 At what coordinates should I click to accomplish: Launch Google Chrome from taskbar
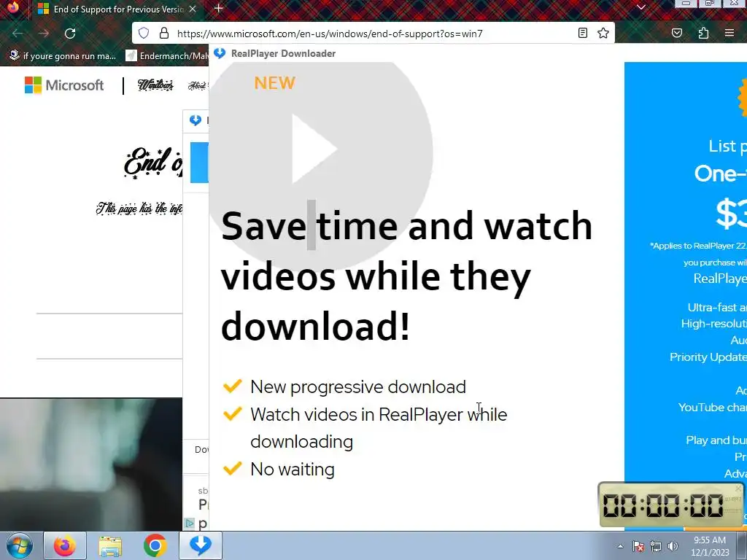click(x=155, y=545)
